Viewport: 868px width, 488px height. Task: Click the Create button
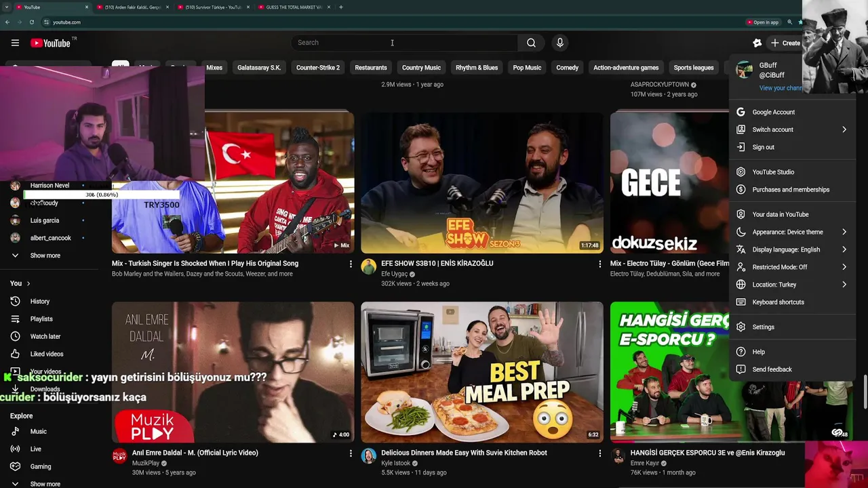coord(785,43)
